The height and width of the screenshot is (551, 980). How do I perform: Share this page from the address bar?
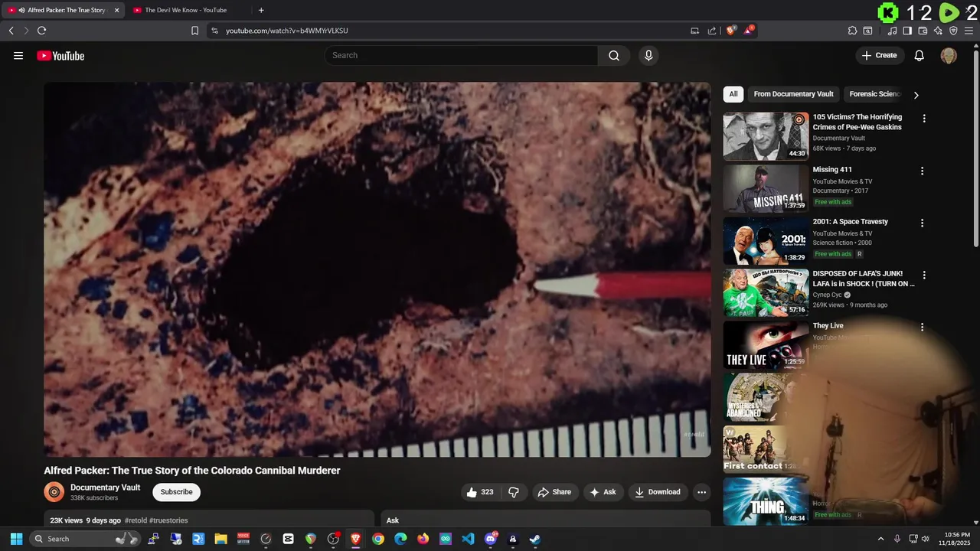coord(712,31)
